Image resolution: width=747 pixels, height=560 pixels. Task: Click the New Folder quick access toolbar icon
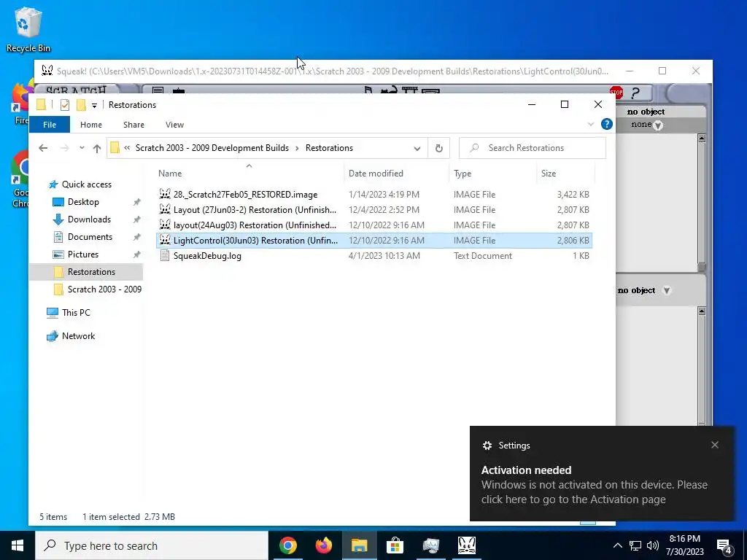pos(82,105)
